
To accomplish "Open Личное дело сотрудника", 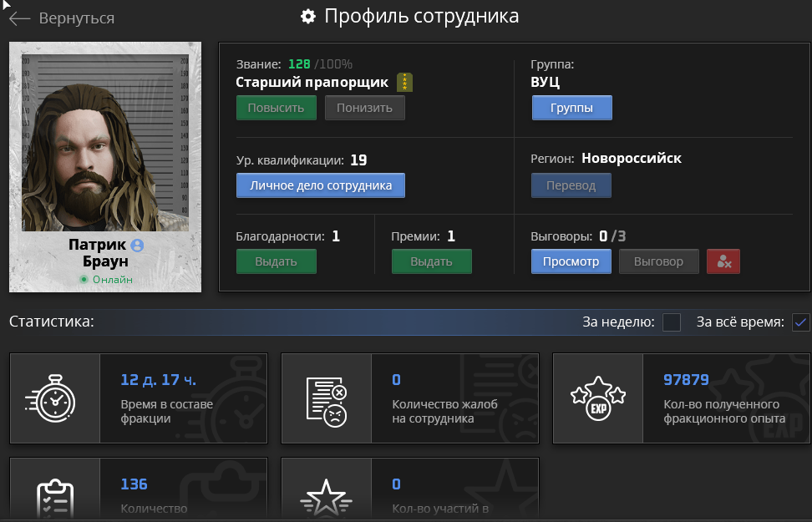I will pyautogui.click(x=321, y=185).
